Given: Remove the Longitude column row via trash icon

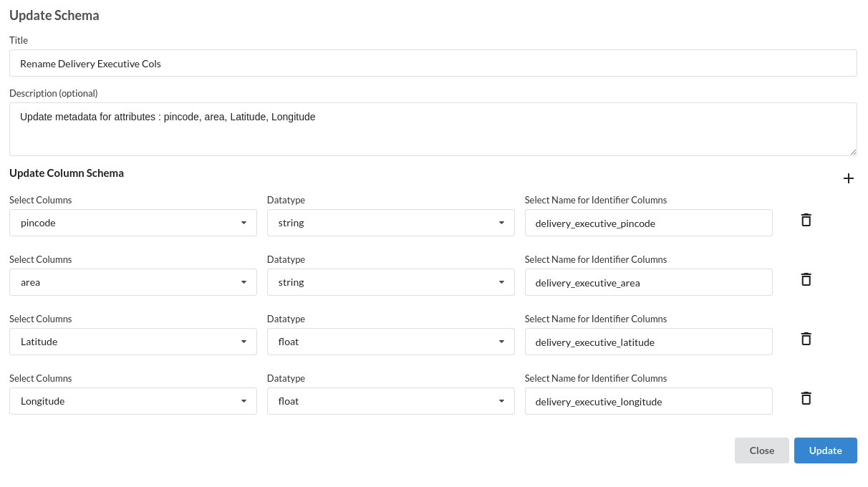Looking at the screenshot, I should pos(806,398).
